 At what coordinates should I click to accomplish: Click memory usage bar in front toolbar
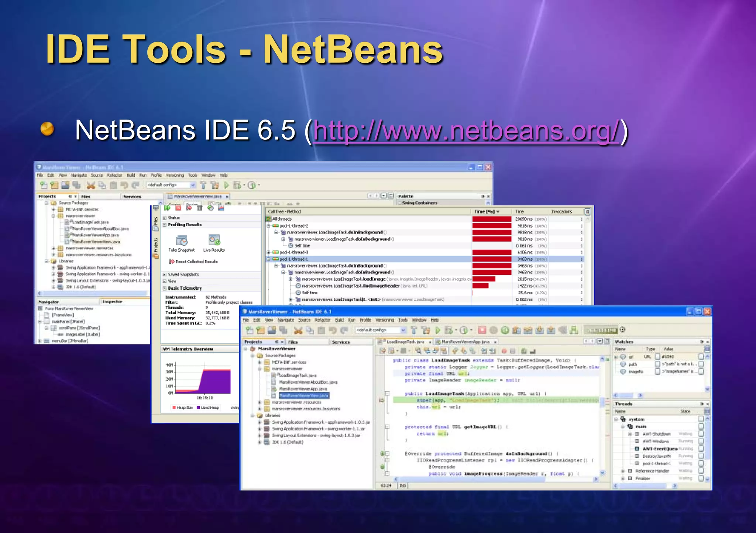click(x=601, y=330)
